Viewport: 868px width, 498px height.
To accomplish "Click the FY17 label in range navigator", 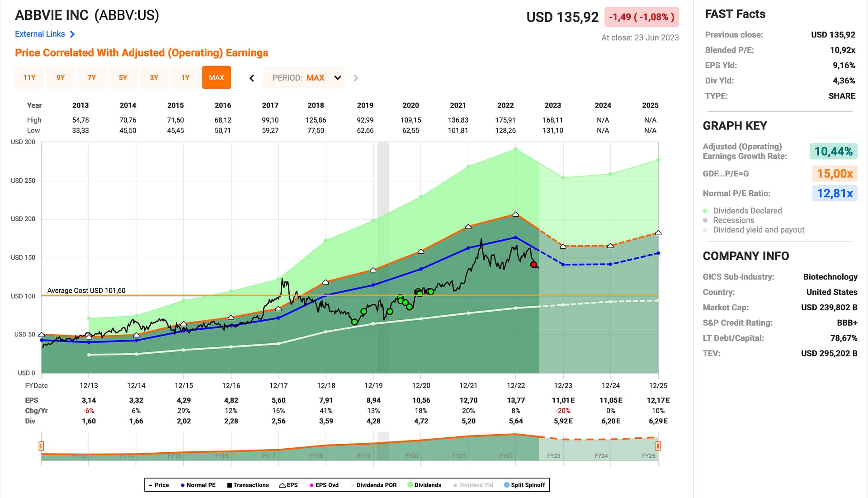I will [269, 456].
